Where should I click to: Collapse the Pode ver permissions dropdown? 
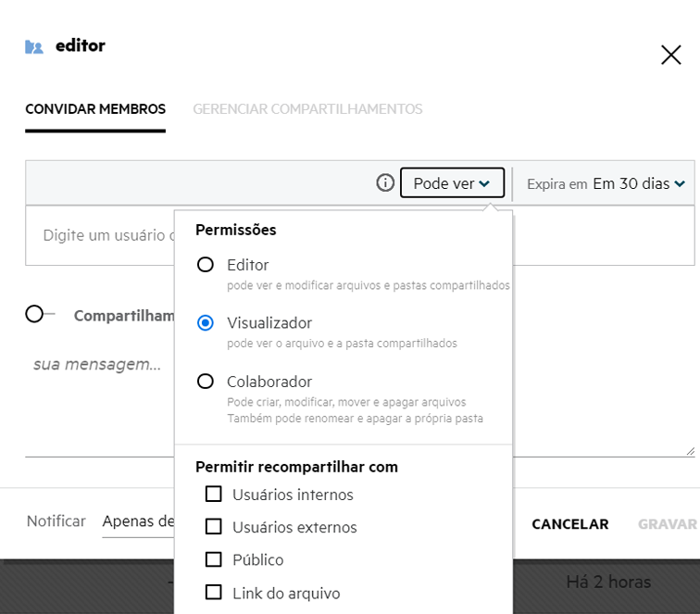tap(452, 183)
